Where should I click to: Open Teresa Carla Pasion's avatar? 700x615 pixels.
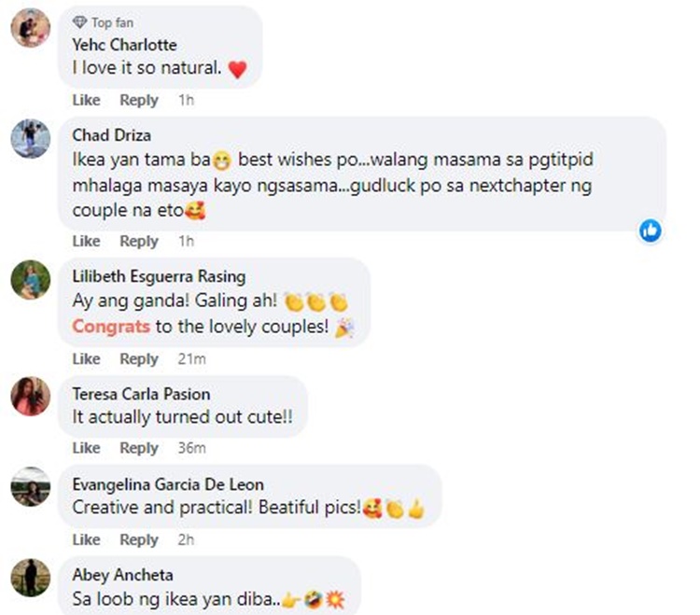pyautogui.click(x=31, y=397)
